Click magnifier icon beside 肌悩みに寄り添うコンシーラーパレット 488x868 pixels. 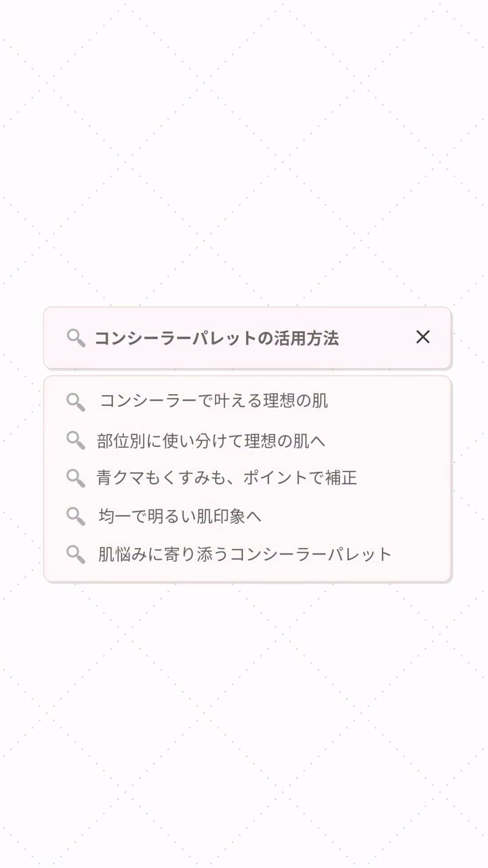(75, 554)
